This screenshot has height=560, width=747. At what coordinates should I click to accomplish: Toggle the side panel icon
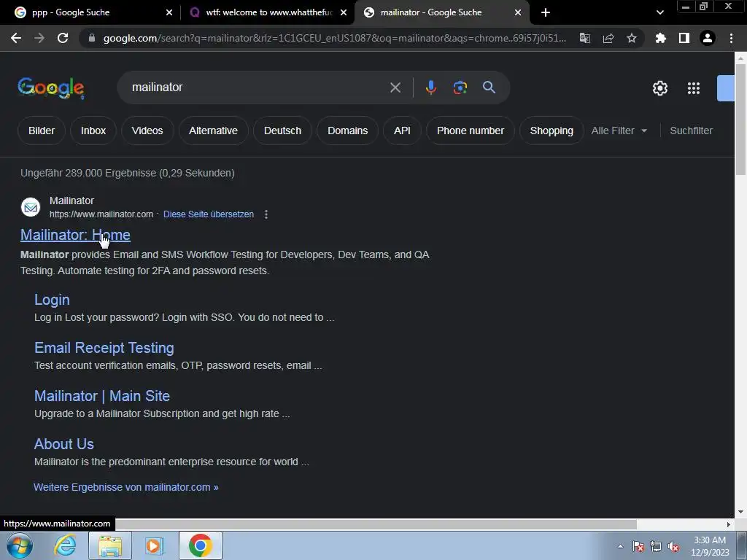684,38
